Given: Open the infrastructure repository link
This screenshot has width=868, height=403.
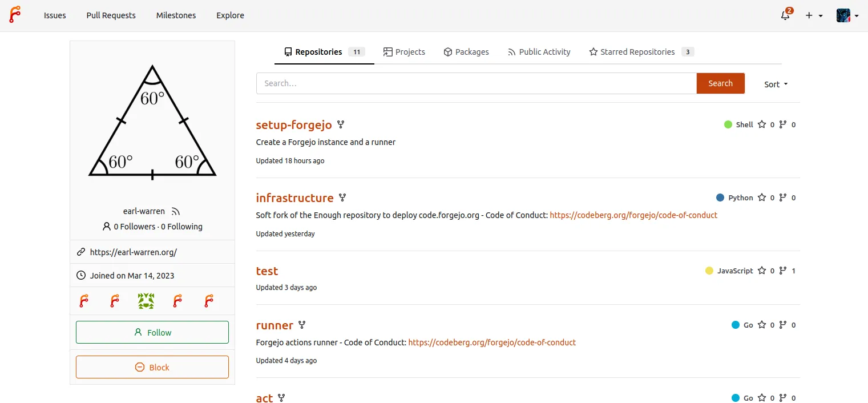Looking at the screenshot, I should tap(294, 198).
